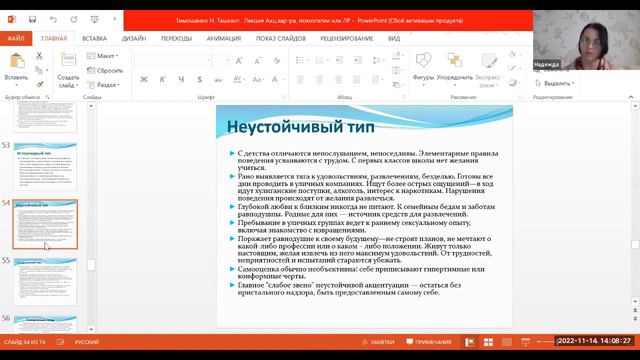Click the Заметки notes button
The width and height of the screenshot is (640, 360).
pyautogui.click(x=378, y=342)
